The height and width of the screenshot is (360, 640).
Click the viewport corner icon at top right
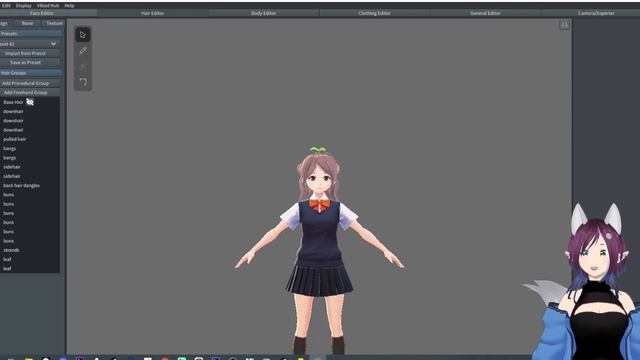(x=564, y=25)
